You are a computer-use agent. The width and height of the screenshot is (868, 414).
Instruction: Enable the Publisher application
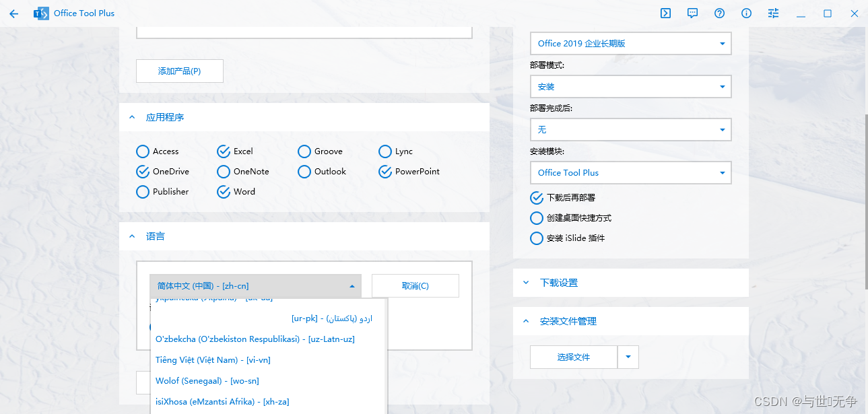(x=162, y=192)
